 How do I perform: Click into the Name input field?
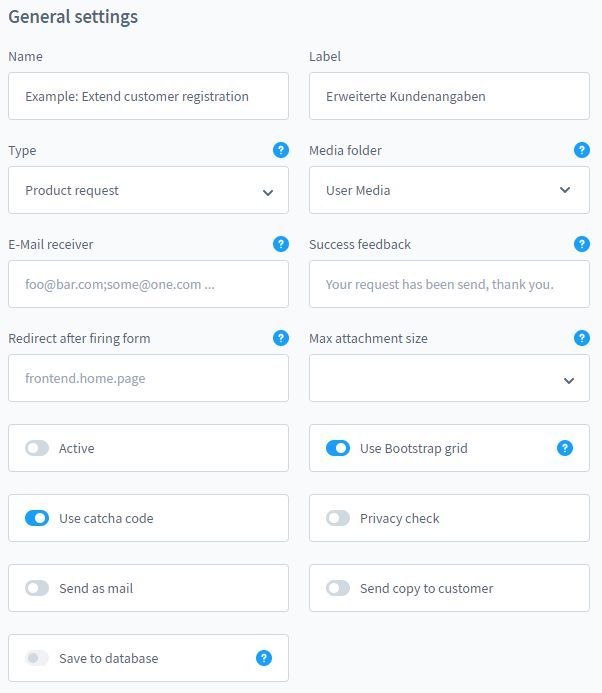[x=148, y=96]
